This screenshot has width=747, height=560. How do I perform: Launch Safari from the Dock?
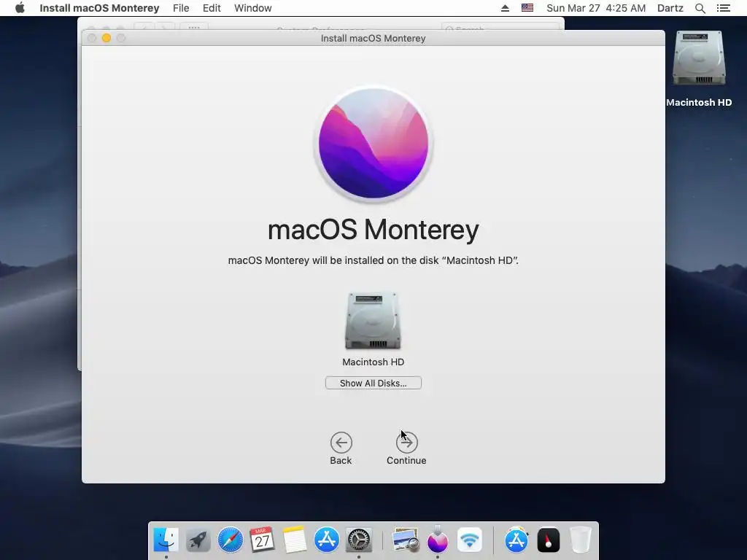(230, 540)
